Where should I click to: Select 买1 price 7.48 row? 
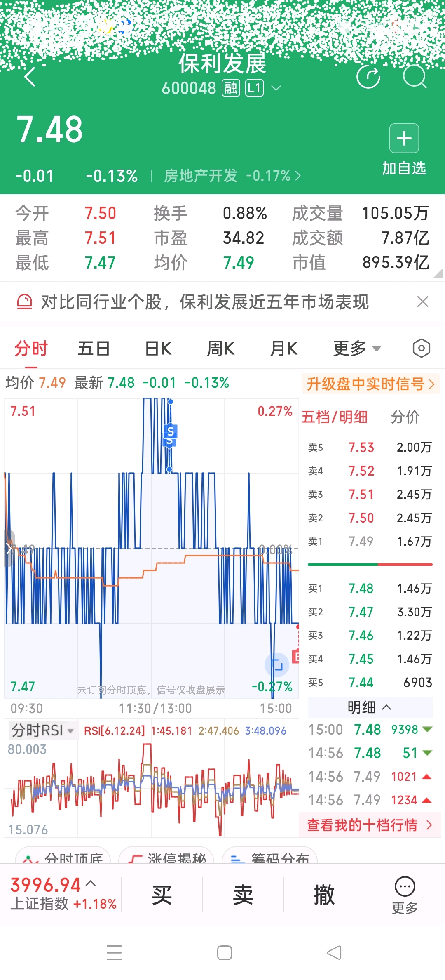point(370,589)
